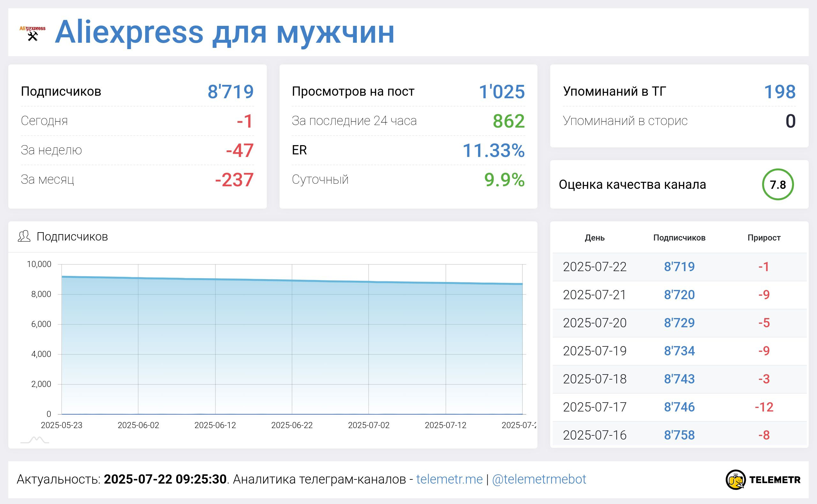Click the small sparkline icon below chart
Screen dimensions: 817x504
click(35, 440)
